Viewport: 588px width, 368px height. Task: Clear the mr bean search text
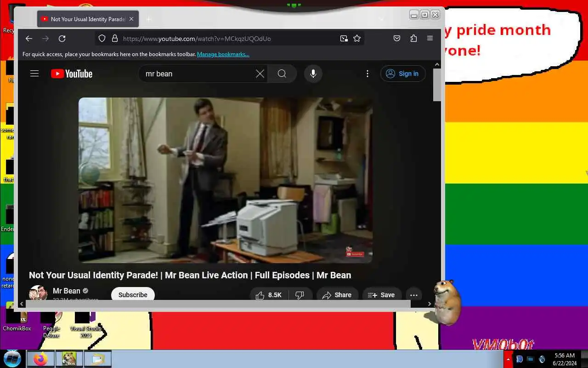click(x=260, y=74)
